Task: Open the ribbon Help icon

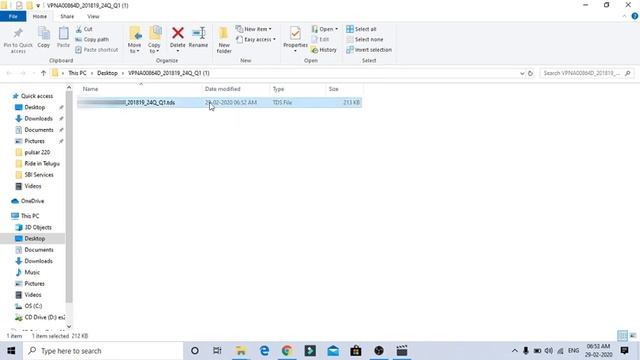Action: (634, 16)
